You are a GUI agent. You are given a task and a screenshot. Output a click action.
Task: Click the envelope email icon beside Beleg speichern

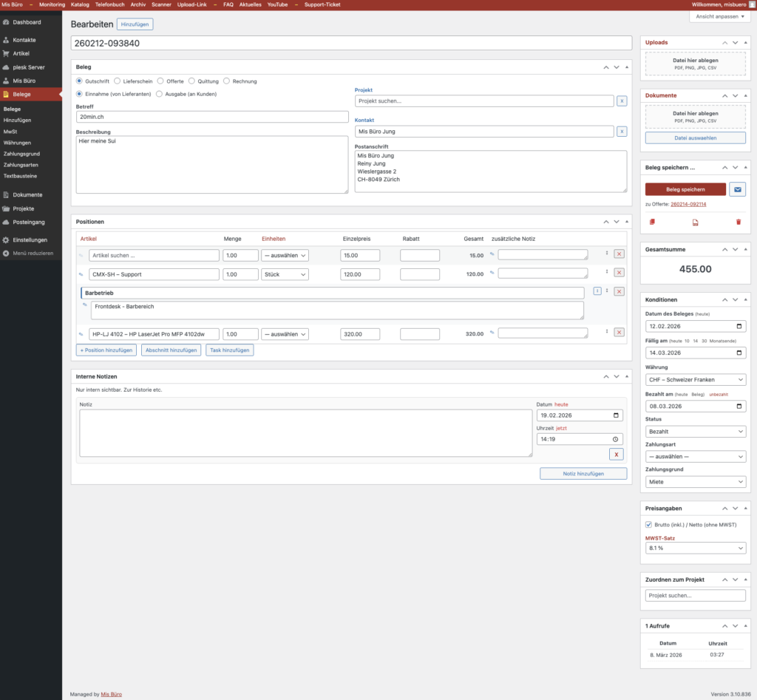[x=737, y=189]
